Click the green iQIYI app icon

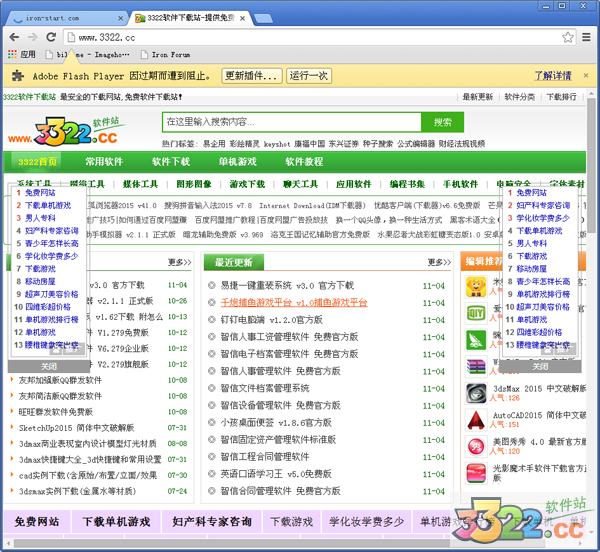click(x=476, y=313)
